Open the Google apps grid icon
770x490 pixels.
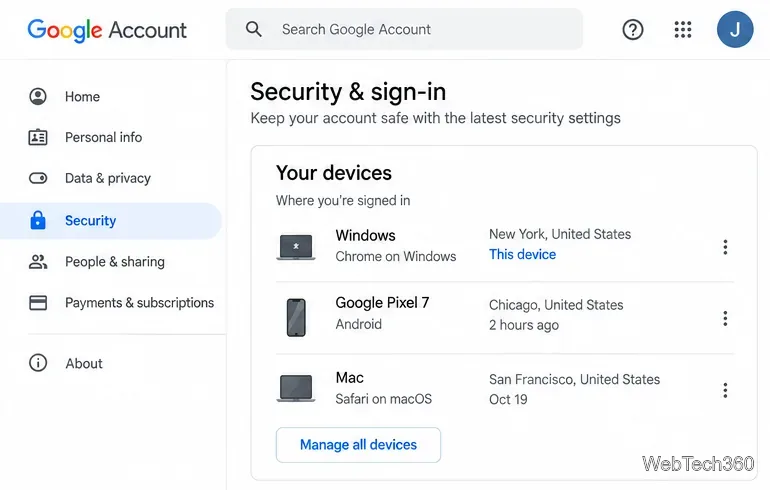pyautogui.click(x=683, y=29)
